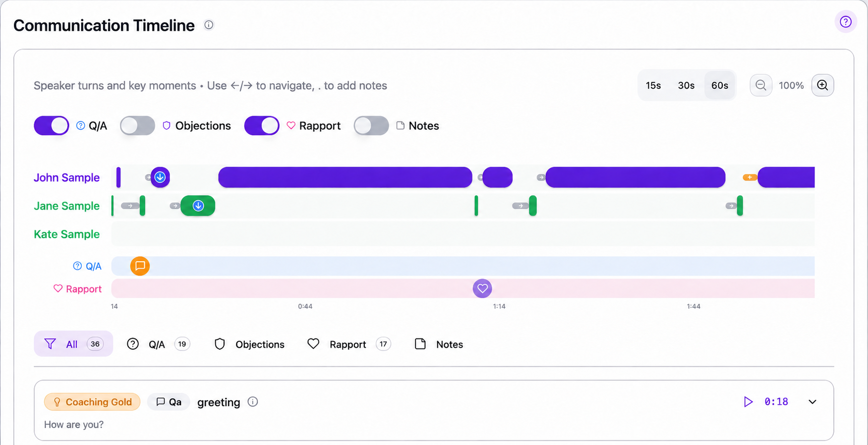Click the Kate Sample speaker label
This screenshot has height=445, width=868.
pyautogui.click(x=66, y=234)
